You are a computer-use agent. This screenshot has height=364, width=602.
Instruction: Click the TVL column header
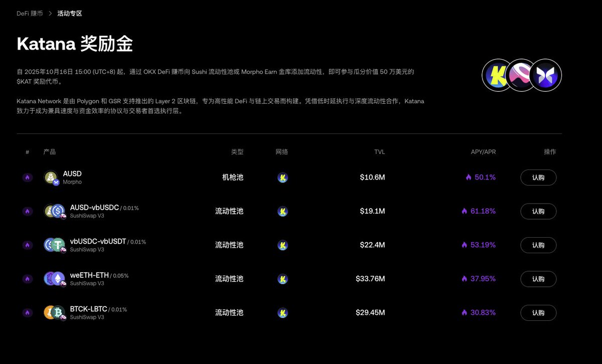[379, 152]
